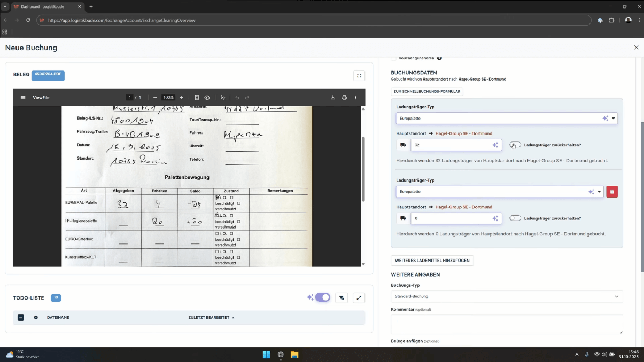The width and height of the screenshot is (644, 362).
Task: Open browser extensions puzzle icon
Action: pyautogui.click(x=612, y=20)
